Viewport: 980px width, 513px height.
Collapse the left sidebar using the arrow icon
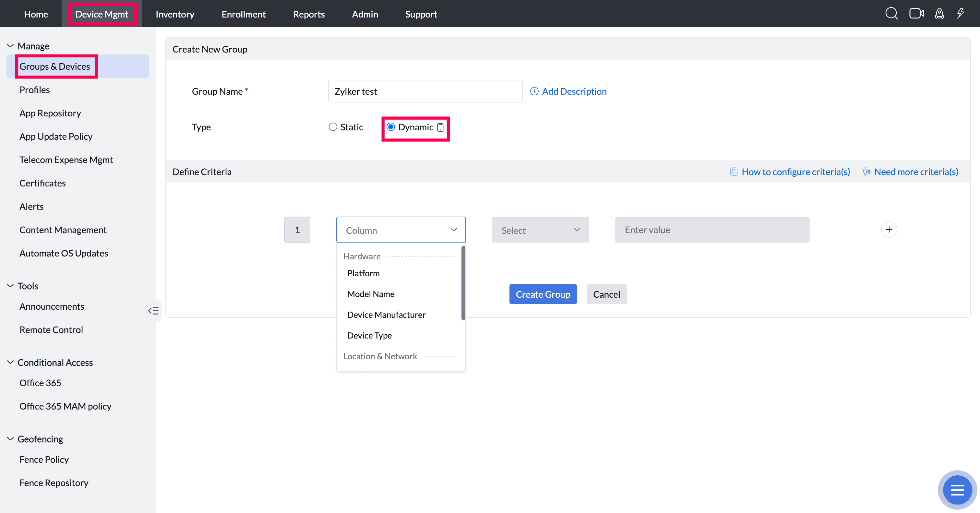[x=153, y=310]
